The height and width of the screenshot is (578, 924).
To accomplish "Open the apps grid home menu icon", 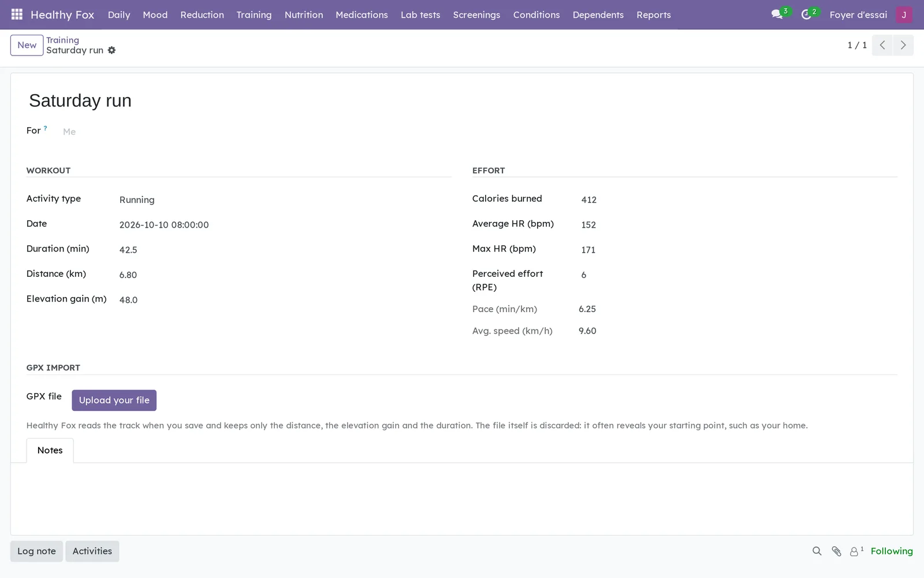I will coord(17,14).
